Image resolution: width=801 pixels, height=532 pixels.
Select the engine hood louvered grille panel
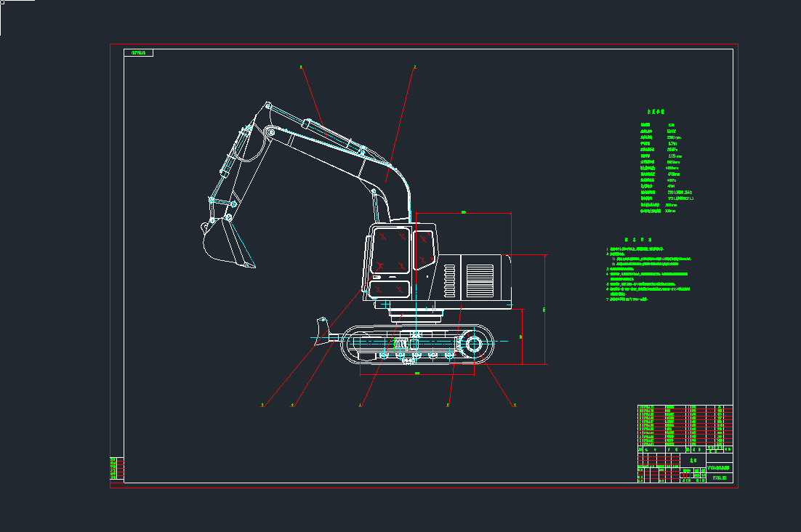(480, 281)
